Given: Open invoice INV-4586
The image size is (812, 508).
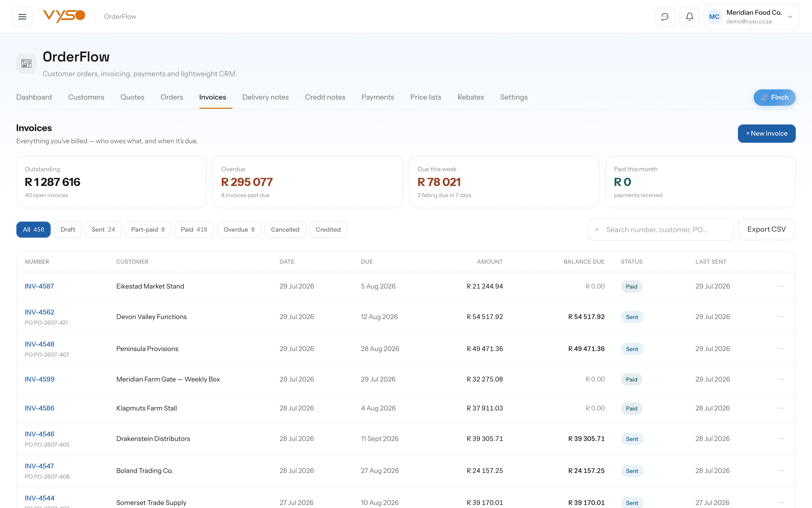Looking at the screenshot, I should (39, 408).
